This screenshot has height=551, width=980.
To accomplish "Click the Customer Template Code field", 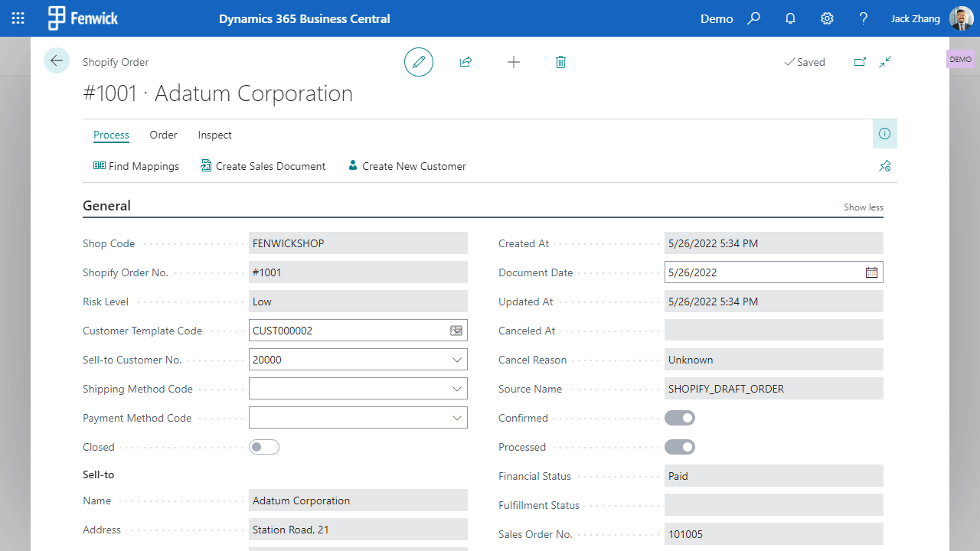I will pyautogui.click(x=358, y=331).
